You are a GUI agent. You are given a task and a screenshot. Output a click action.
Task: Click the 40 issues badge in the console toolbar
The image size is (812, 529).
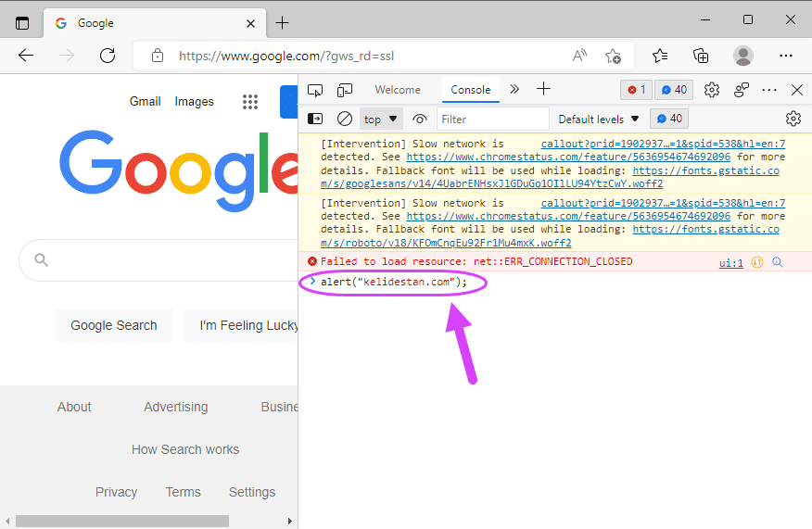pyautogui.click(x=669, y=119)
